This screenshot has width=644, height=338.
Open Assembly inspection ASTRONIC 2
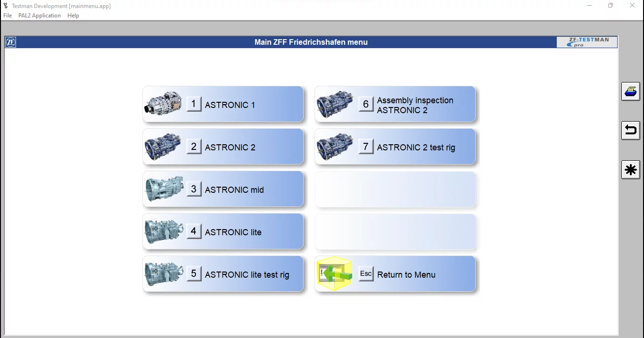[x=415, y=105]
